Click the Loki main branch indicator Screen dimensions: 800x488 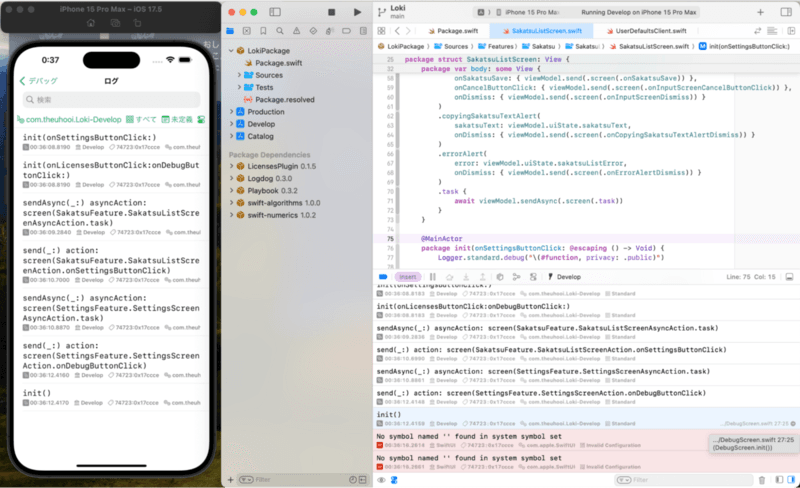(392, 12)
